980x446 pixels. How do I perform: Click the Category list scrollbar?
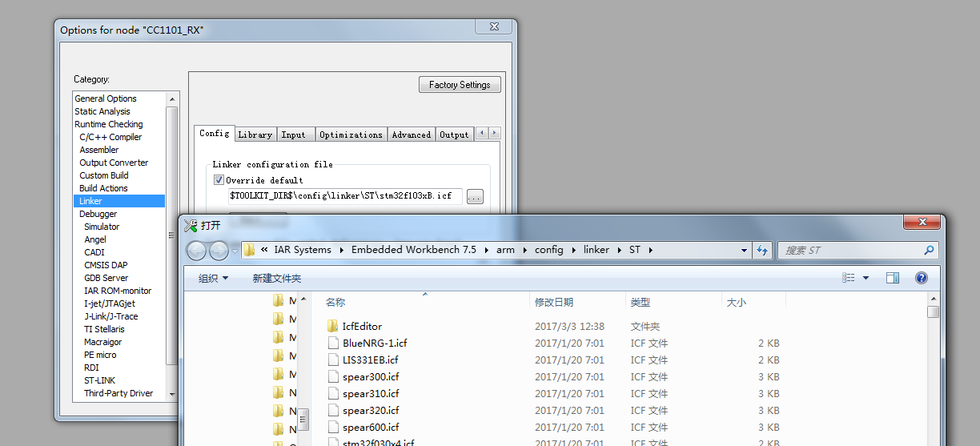[171, 247]
